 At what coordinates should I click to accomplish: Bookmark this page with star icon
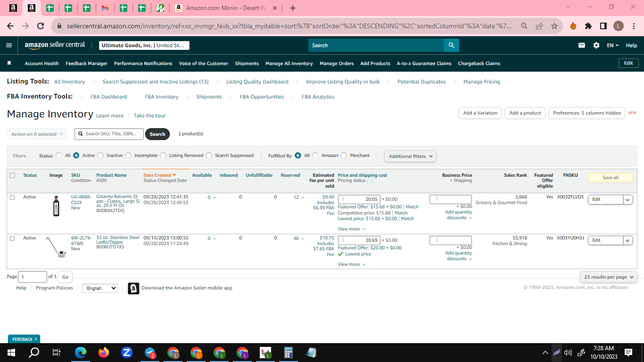(x=554, y=26)
